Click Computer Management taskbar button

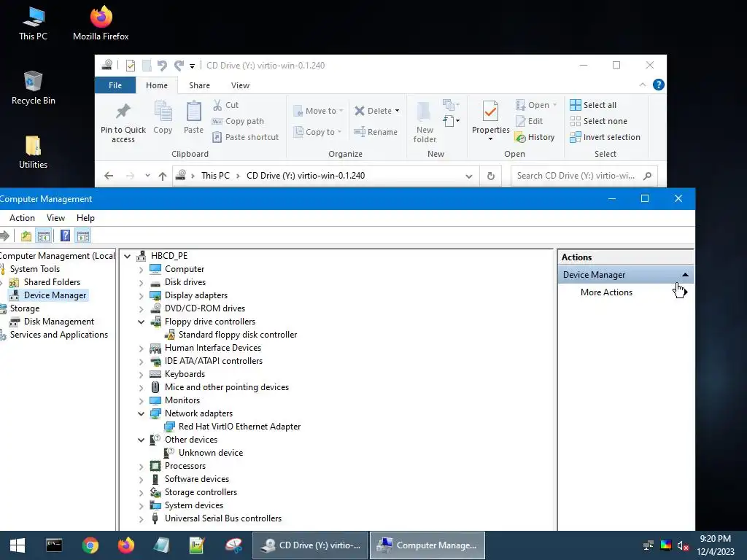click(427, 545)
